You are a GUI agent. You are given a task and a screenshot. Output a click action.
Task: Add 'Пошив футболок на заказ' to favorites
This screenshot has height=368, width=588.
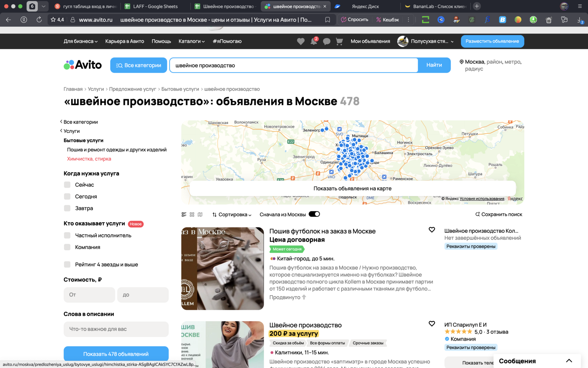(x=432, y=230)
